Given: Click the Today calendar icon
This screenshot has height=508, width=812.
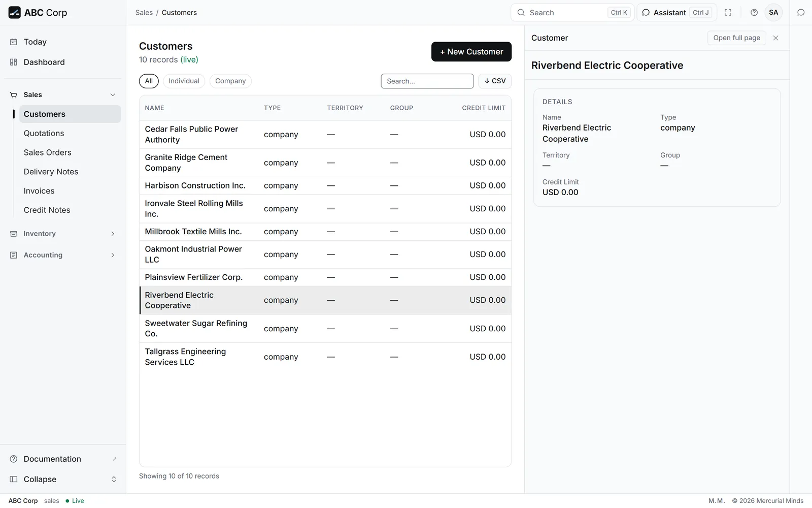Looking at the screenshot, I should 14,42.
